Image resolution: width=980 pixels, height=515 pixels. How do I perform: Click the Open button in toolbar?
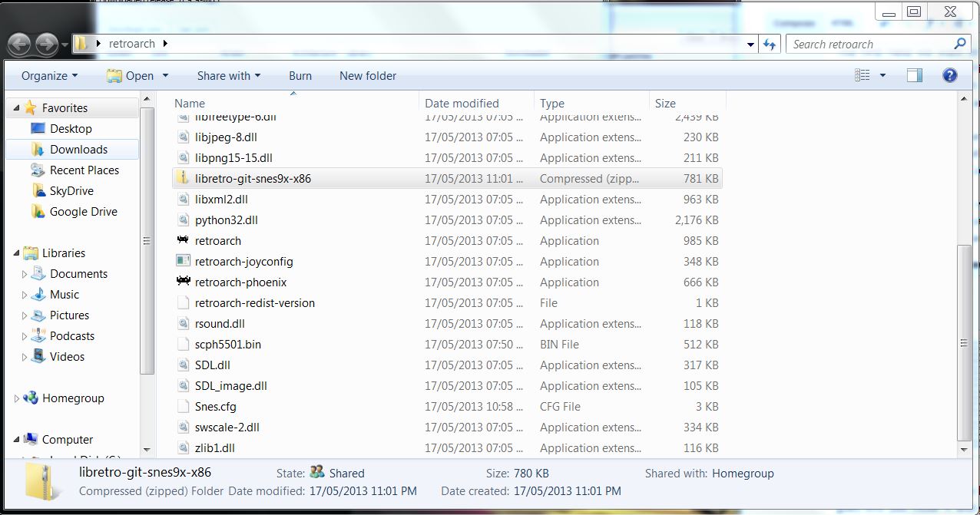pos(131,75)
